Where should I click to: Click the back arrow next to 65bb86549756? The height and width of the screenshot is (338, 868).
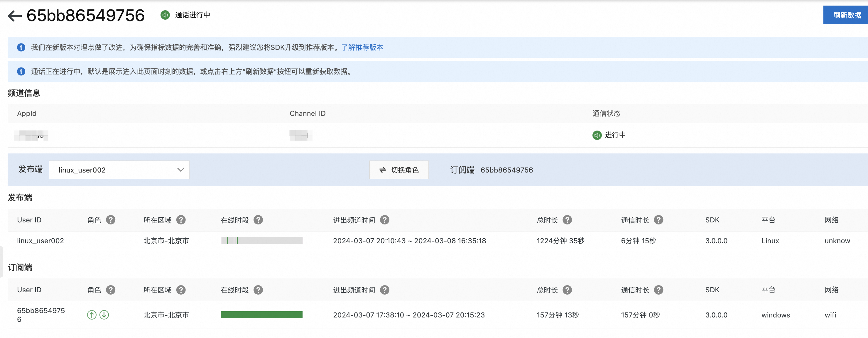click(x=14, y=16)
